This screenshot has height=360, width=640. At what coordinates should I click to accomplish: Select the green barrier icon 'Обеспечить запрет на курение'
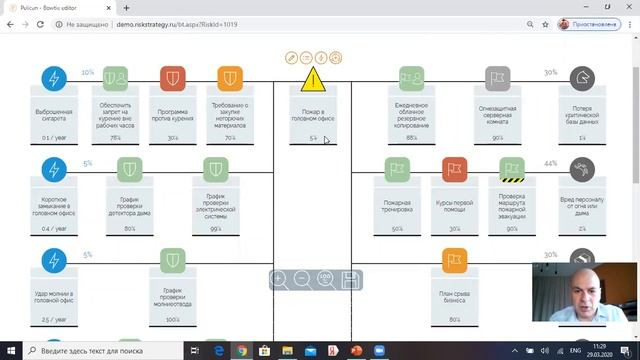point(115,78)
